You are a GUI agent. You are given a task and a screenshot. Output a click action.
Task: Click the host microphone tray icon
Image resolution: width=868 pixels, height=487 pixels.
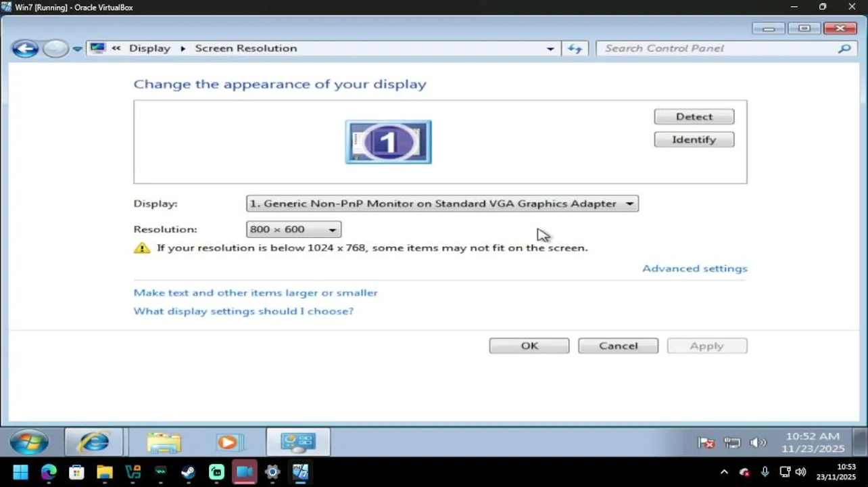765,471
